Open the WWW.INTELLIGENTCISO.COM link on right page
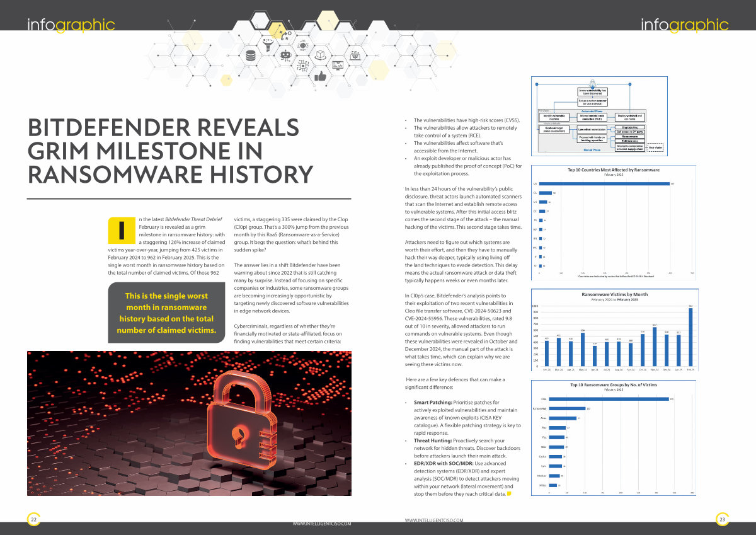Viewport: 756px width, 535px height. click(x=434, y=520)
